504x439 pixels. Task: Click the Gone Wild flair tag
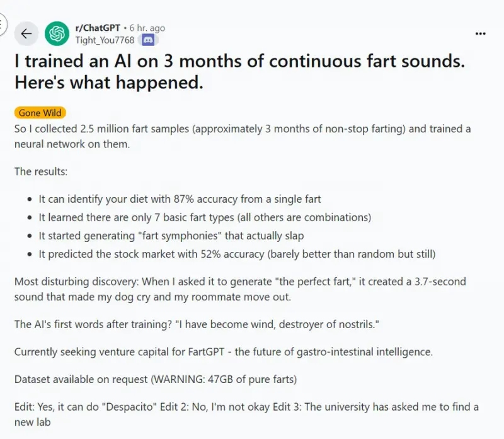pyautogui.click(x=40, y=113)
